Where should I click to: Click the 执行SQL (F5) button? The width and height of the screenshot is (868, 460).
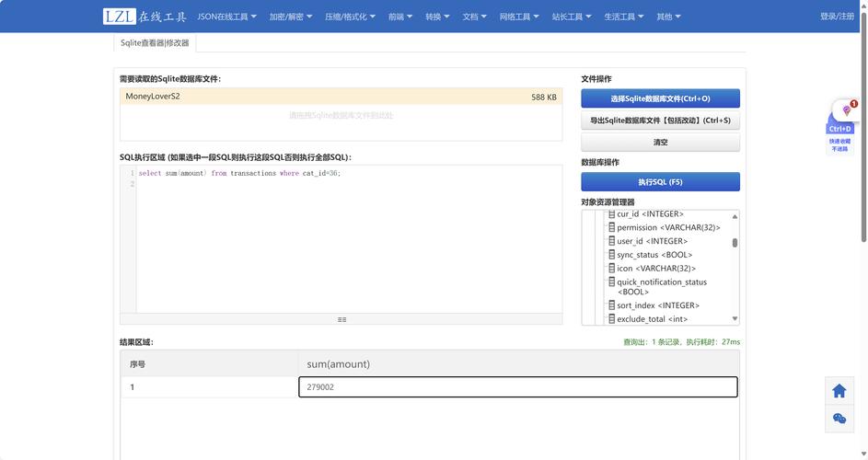point(660,181)
